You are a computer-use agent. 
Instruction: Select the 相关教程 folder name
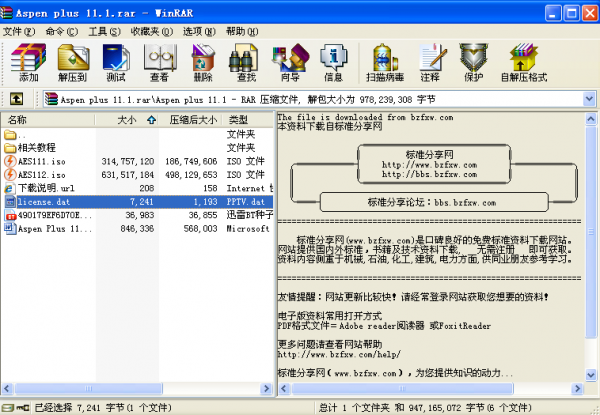[36, 148]
